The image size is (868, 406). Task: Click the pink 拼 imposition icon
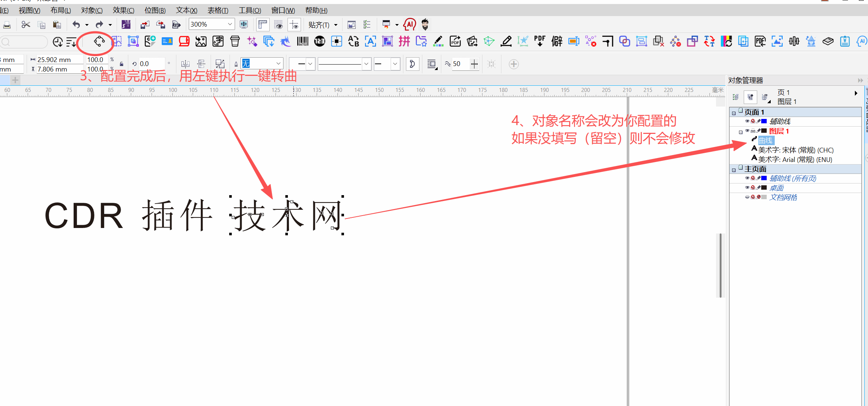click(404, 42)
